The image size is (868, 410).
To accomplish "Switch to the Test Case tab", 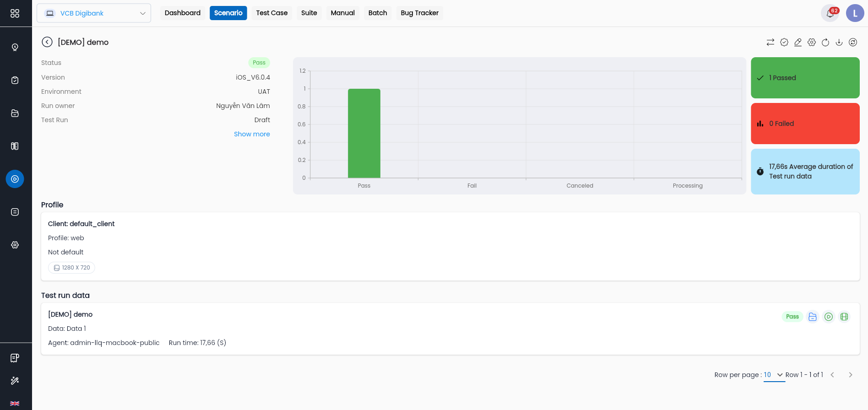I will [272, 13].
